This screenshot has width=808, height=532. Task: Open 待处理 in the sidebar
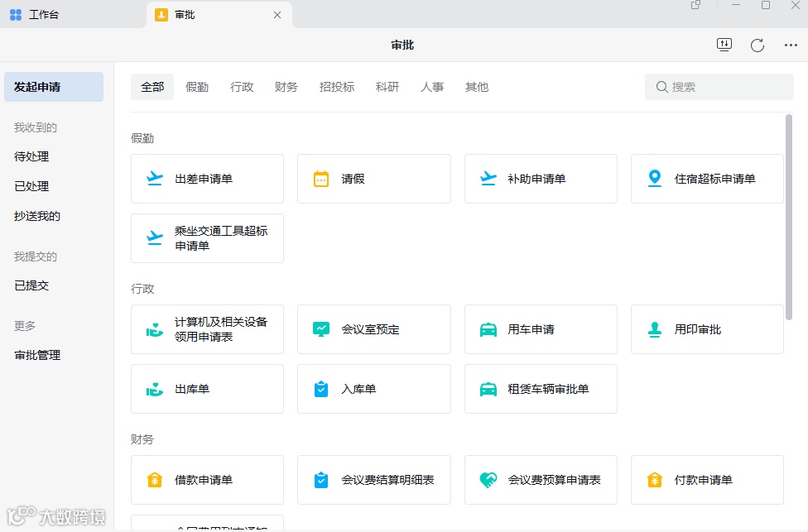[31, 156]
